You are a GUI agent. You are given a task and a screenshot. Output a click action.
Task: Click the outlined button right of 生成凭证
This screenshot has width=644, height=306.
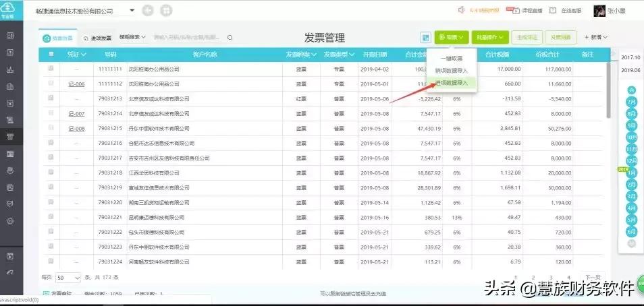point(560,37)
